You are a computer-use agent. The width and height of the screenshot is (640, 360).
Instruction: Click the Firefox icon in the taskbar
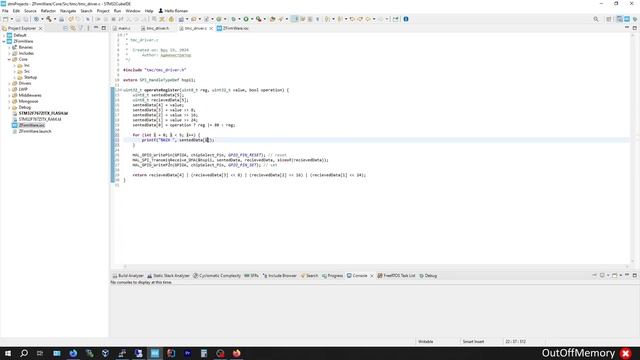(237, 353)
